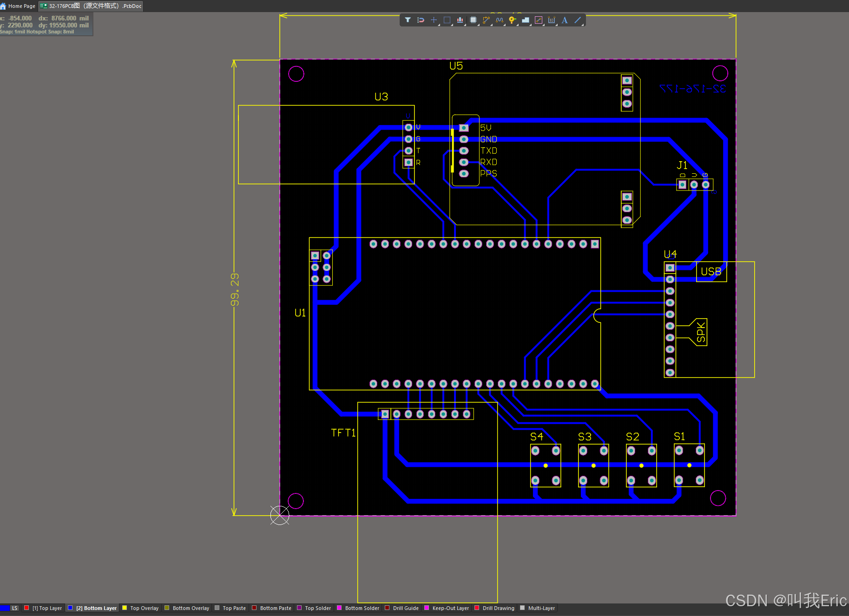Click the square pad 1 of TFT1 header
Image resolution: width=849 pixels, height=616 pixels.
(x=385, y=414)
